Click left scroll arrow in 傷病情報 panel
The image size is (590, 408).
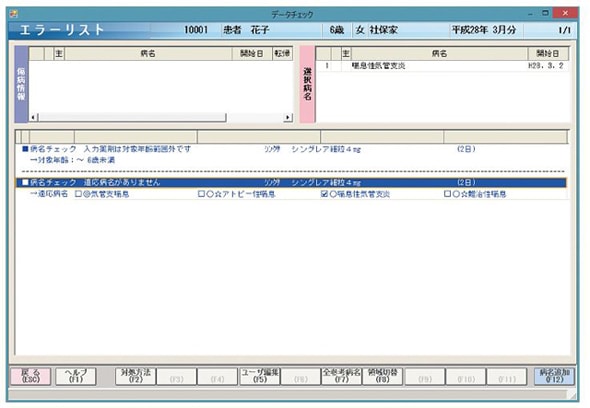[x=33, y=117]
